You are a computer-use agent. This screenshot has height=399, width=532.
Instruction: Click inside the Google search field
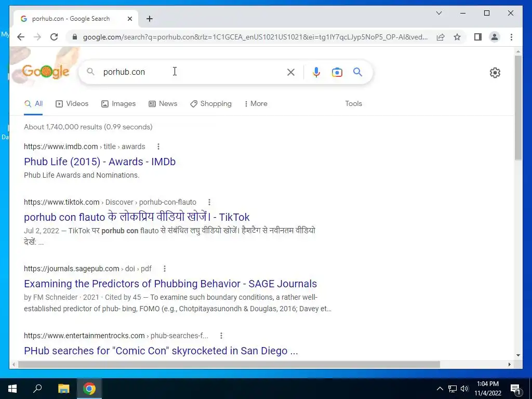point(192,72)
